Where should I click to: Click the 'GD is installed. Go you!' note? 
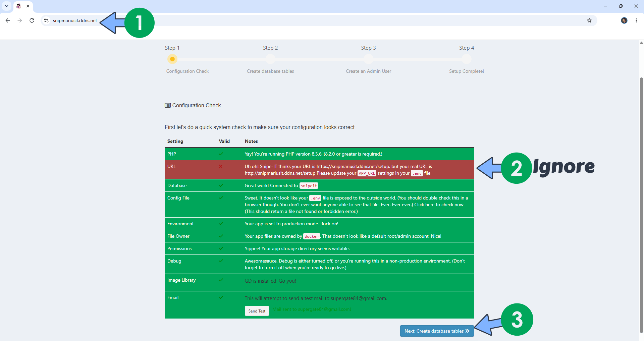[270, 281]
